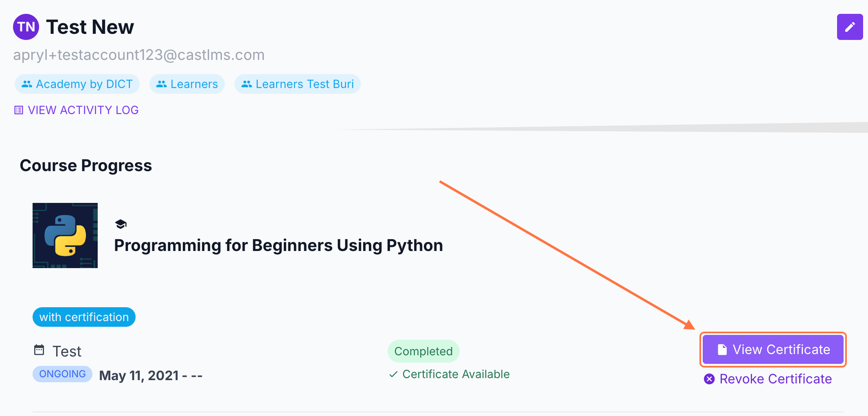The height and width of the screenshot is (416, 868).
Task: Click the with certification badge
Action: 84,317
